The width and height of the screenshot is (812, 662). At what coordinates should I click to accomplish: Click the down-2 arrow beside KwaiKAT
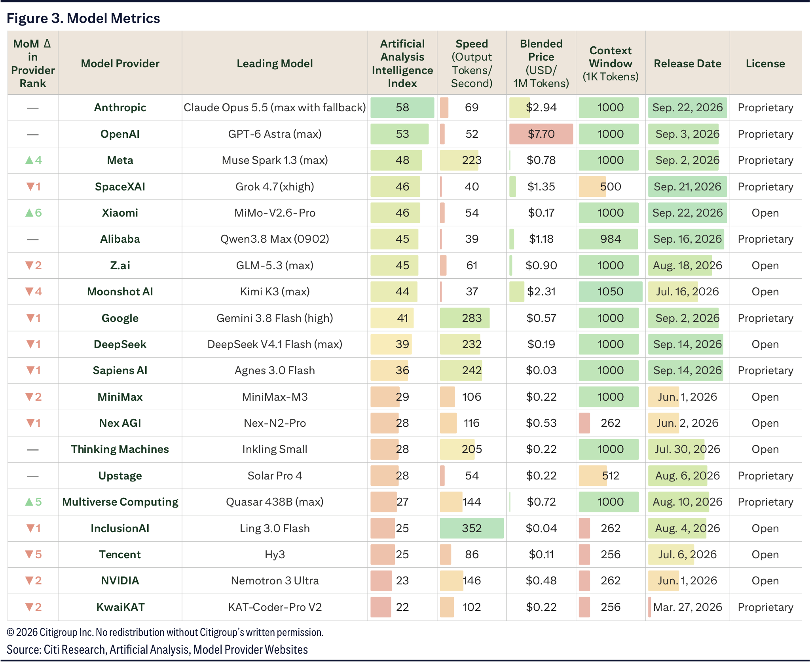[x=33, y=607]
